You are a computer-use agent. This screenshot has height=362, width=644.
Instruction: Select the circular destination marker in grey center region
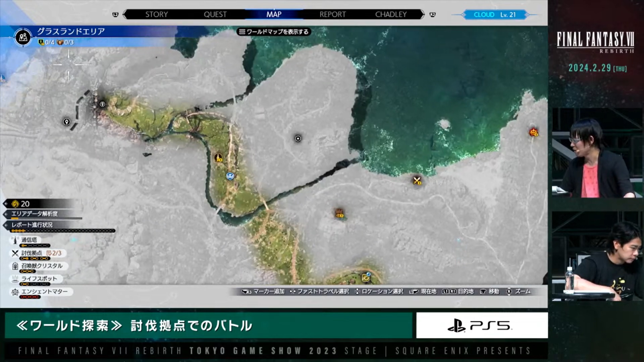click(298, 138)
